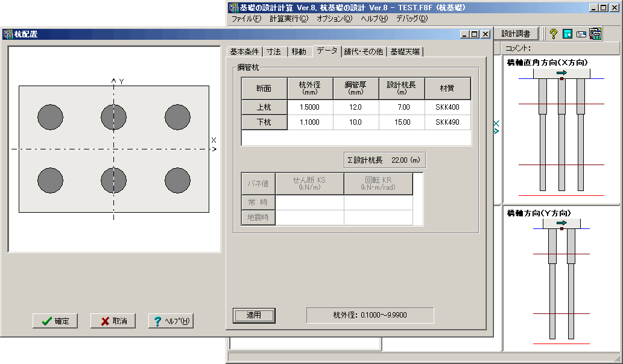Select the データ tab
This screenshot has height=364, width=623.
327,51
